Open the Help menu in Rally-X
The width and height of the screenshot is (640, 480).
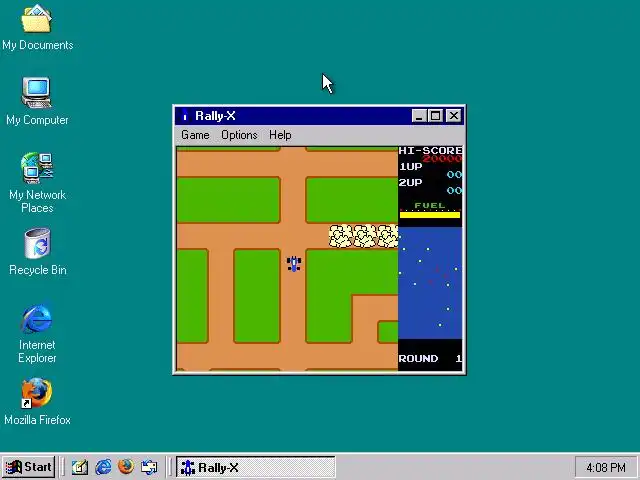pos(280,135)
